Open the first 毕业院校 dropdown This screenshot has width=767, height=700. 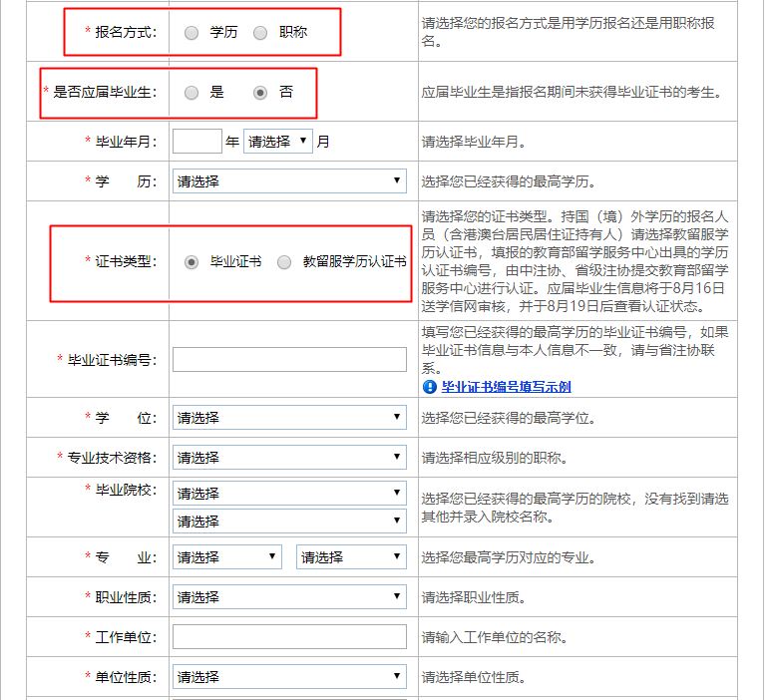coord(289,494)
